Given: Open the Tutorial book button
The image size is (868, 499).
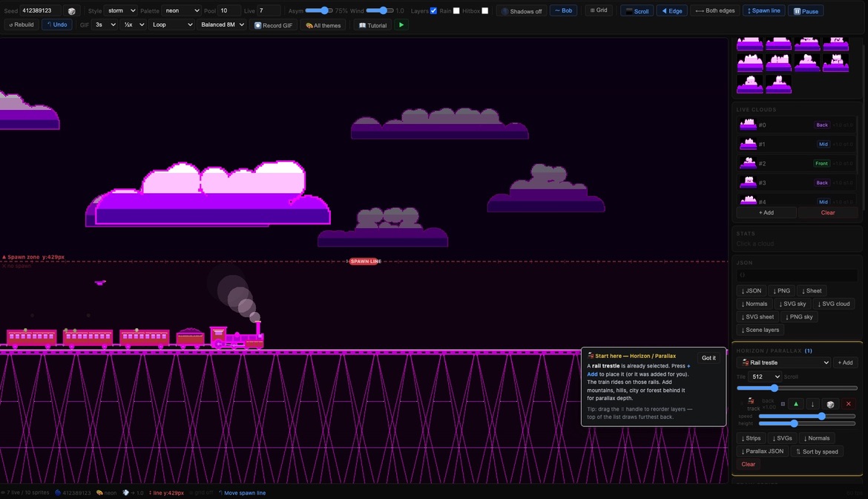Looking at the screenshot, I should click(x=373, y=25).
